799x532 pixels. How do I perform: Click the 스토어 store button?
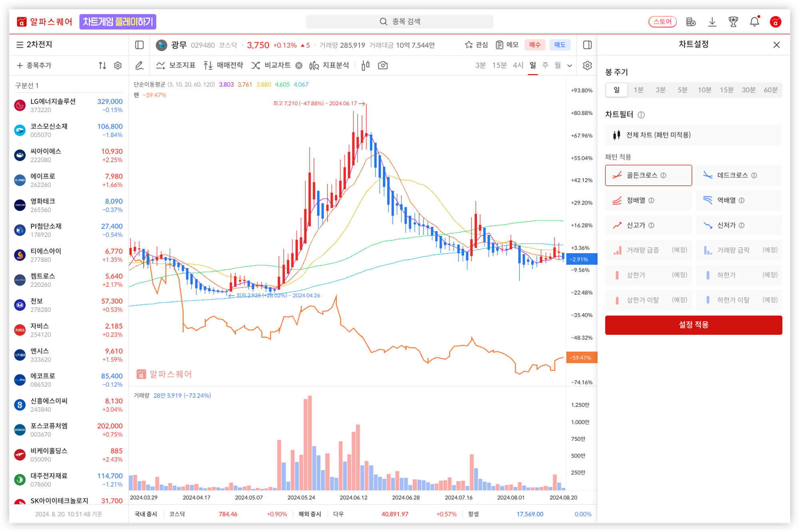(662, 22)
